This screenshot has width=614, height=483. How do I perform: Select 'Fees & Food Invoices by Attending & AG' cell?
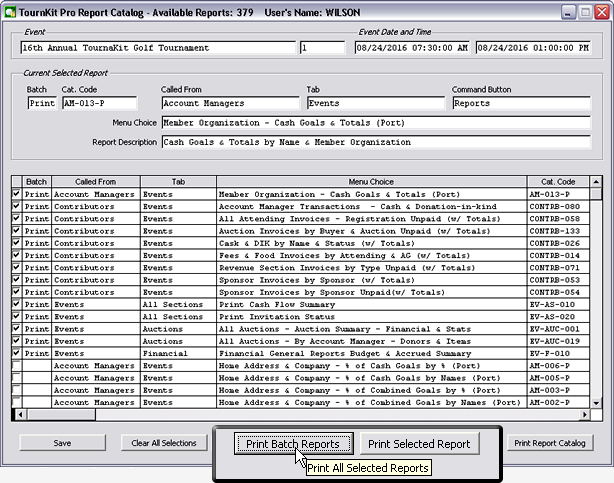(x=372, y=255)
